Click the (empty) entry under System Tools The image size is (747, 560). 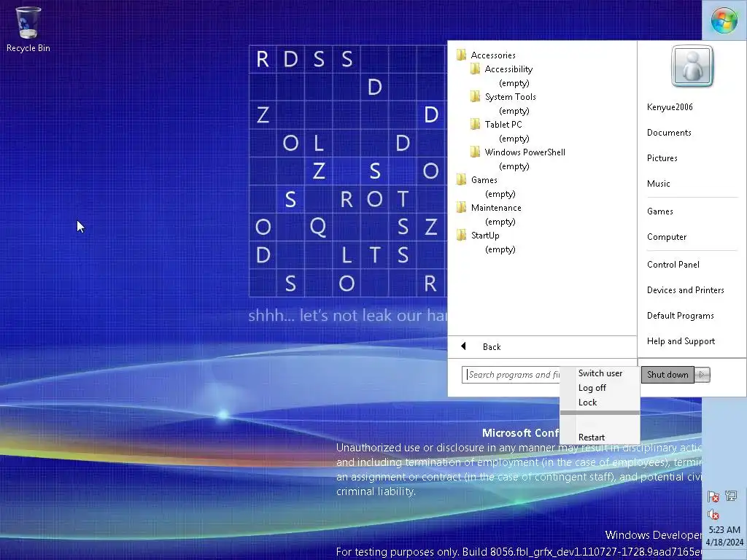(x=514, y=111)
